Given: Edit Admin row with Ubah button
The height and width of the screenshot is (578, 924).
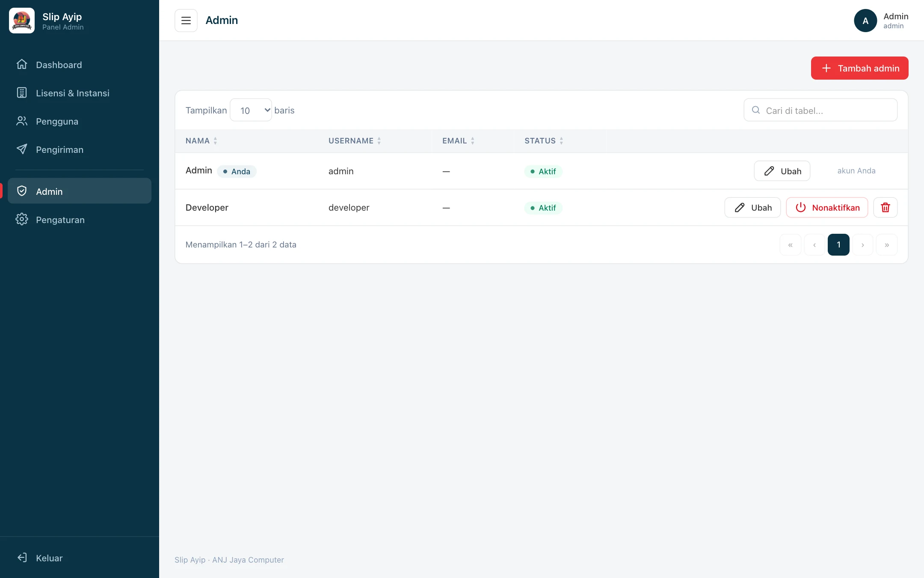Looking at the screenshot, I should point(782,171).
